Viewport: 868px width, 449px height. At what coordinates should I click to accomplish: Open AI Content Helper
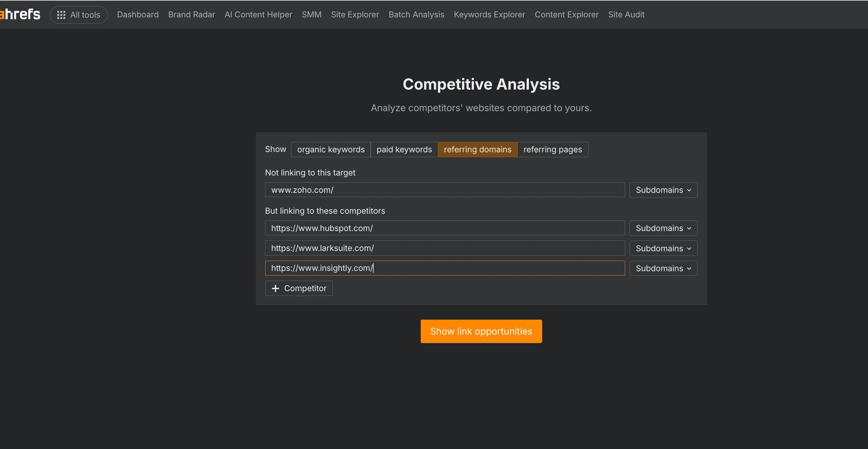pyautogui.click(x=259, y=14)
